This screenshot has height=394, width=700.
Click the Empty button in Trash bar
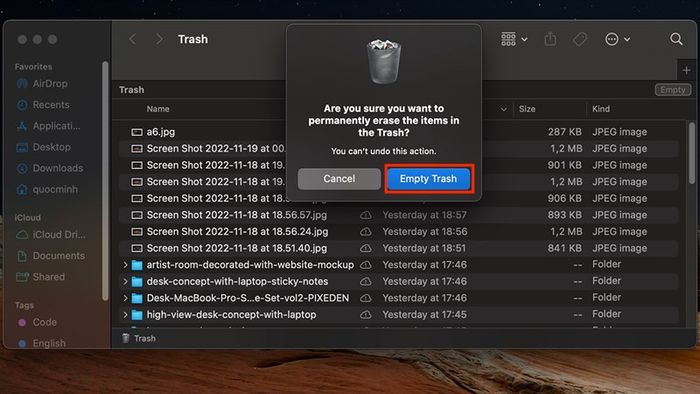[x=672, y=90]
